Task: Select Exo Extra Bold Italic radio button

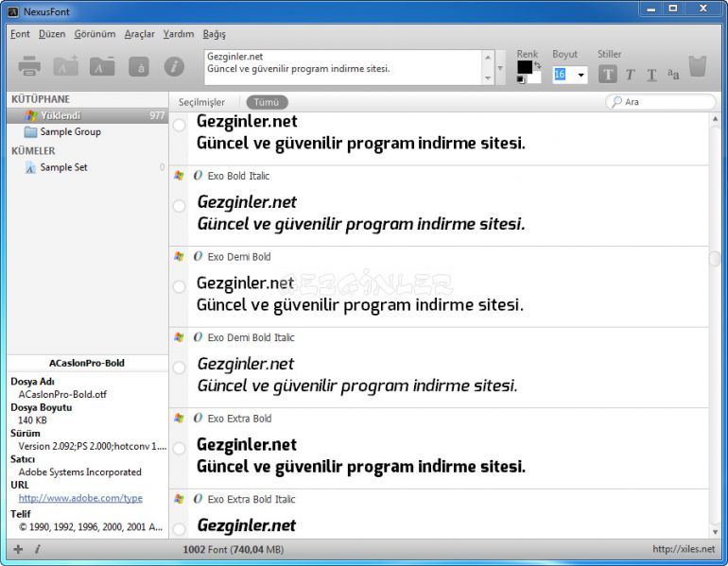Action: [180, 528]
